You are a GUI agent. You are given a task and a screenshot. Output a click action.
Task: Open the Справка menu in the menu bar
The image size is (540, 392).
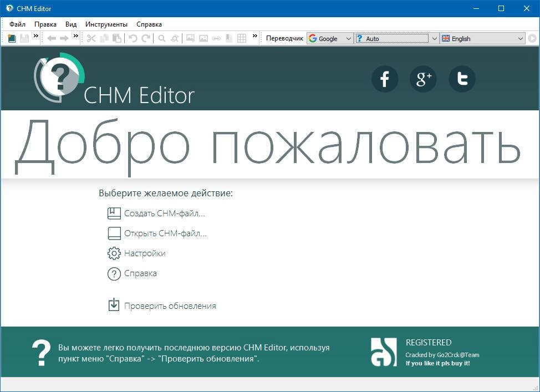(149, 24)
